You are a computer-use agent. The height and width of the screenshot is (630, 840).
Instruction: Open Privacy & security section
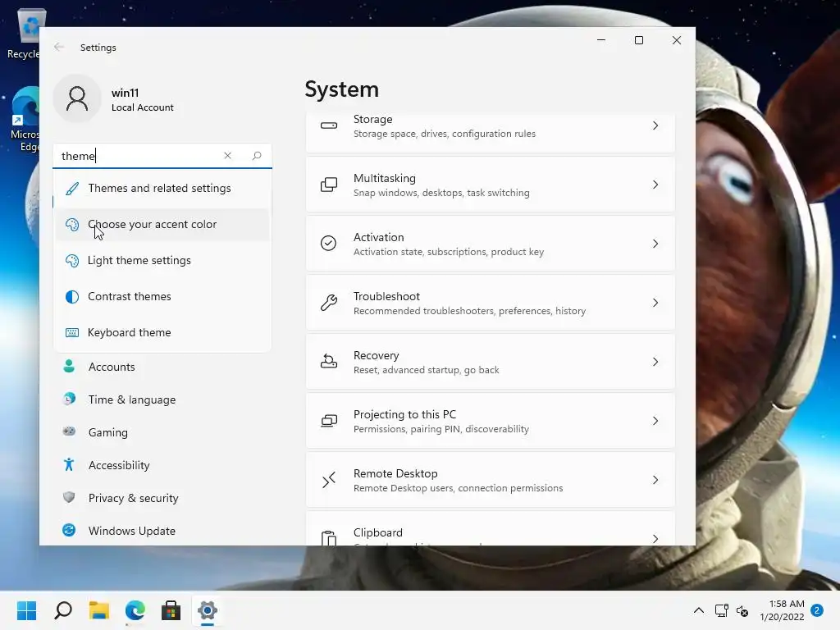point(162,498)
